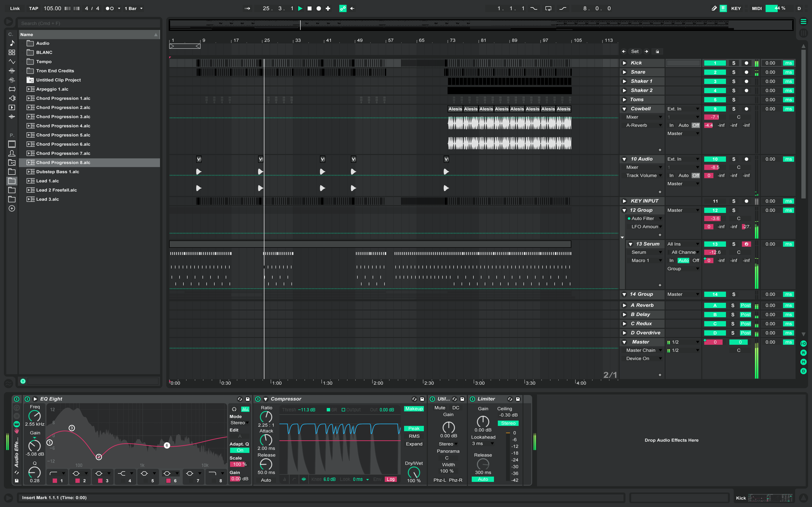Enable Solo on the Kick track
The width and height of the screenshot is (812, 507).
point(734,63)
